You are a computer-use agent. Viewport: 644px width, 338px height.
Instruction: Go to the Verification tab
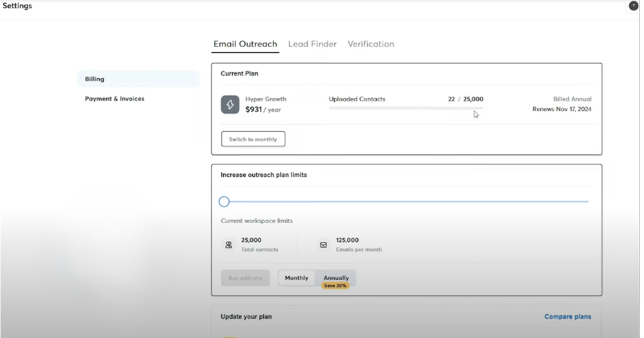click(x=370, y=44)
